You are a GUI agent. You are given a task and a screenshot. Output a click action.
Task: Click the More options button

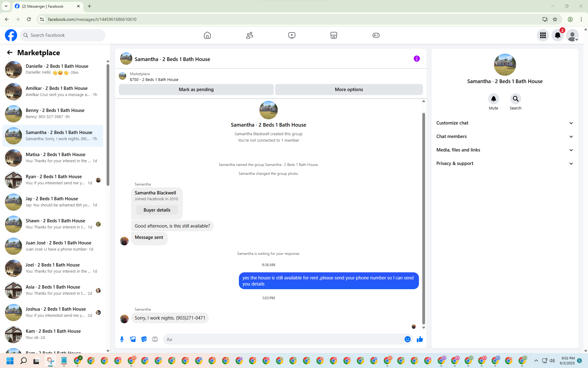pos(349,90)
